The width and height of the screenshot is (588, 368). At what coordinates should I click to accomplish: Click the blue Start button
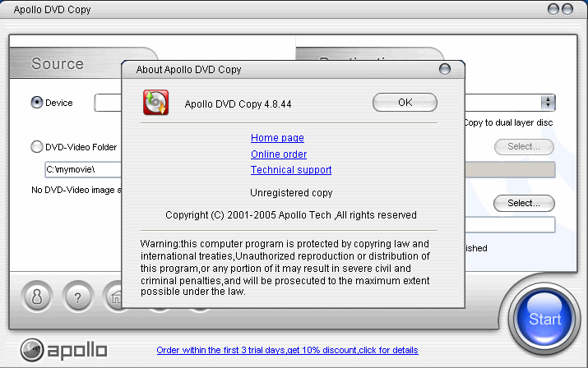(544, 319)
